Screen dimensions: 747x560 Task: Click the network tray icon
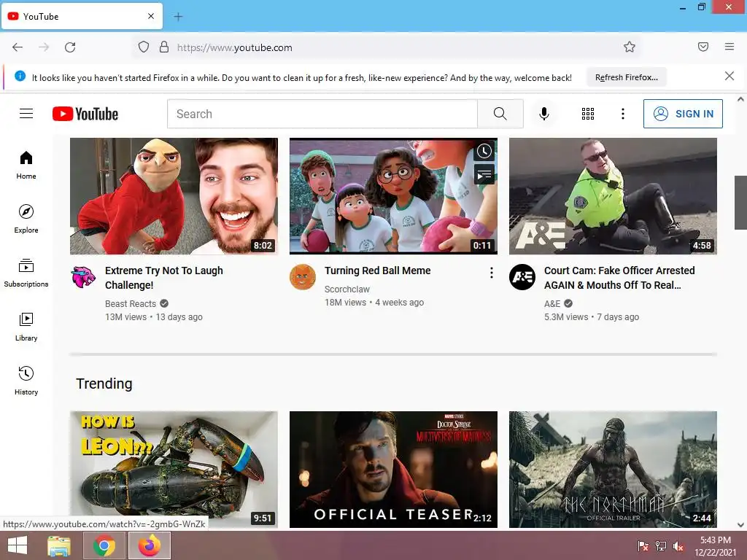coord(661,546)
